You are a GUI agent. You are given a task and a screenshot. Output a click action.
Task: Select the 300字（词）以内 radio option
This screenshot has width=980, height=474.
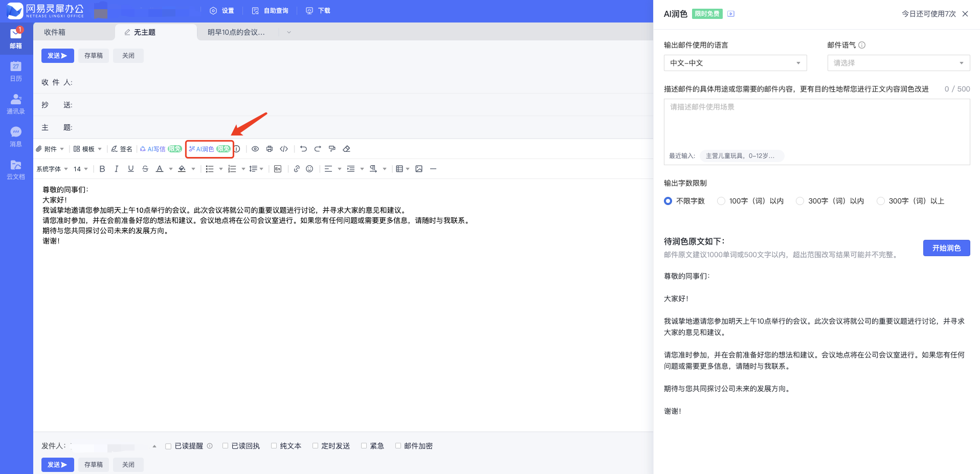tap(800, 201)
